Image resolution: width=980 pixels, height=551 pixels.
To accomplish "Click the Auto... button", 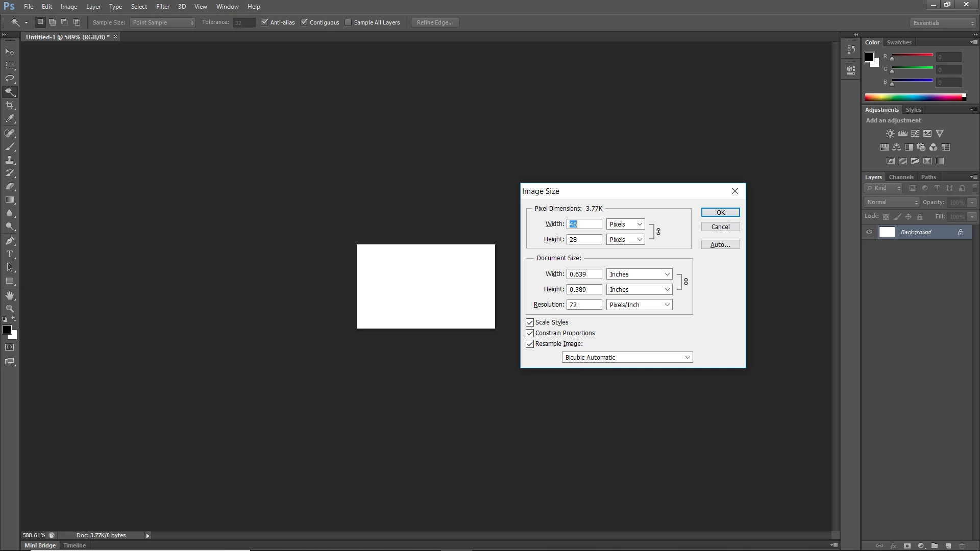I will click(720, 245).
